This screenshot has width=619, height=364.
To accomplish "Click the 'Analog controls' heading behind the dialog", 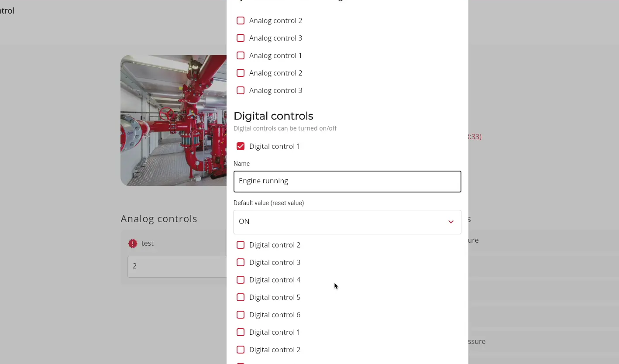I will click(x=159, y=219).
